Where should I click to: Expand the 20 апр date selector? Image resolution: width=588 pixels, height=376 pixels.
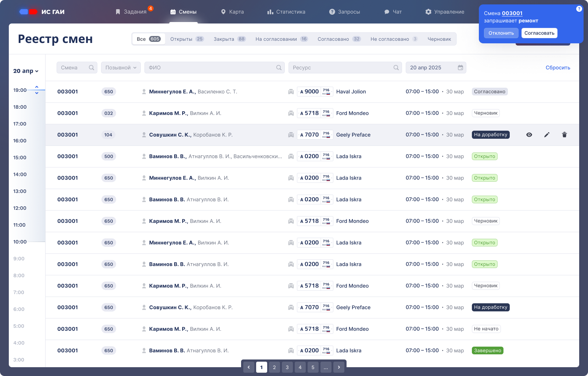pyautogui.click(x=26, y=71)
